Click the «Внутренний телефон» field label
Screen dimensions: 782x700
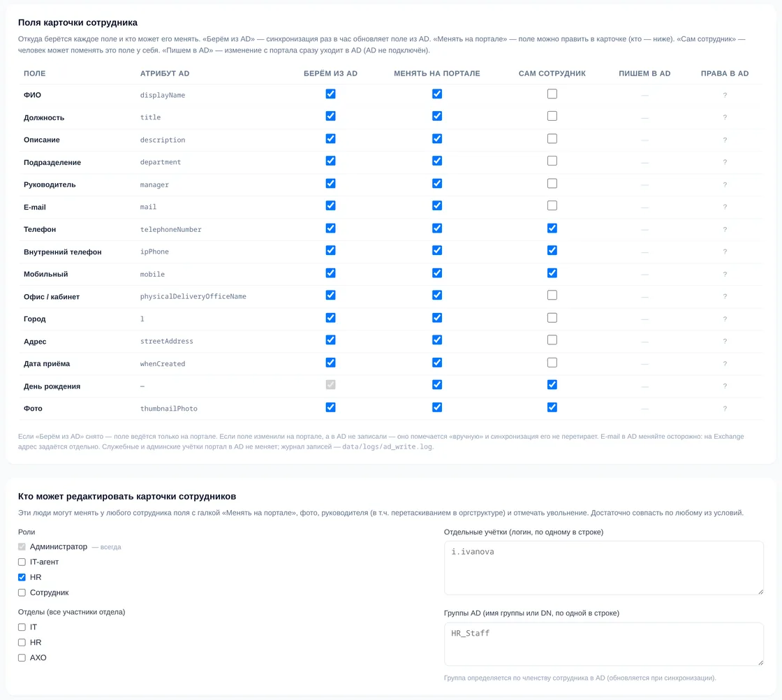coord(62,252)
